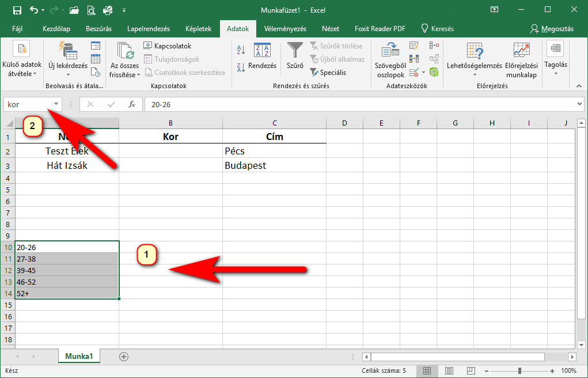Expand the Tagolás outline group
Screen dimensions: 588x378
point(556,59)
